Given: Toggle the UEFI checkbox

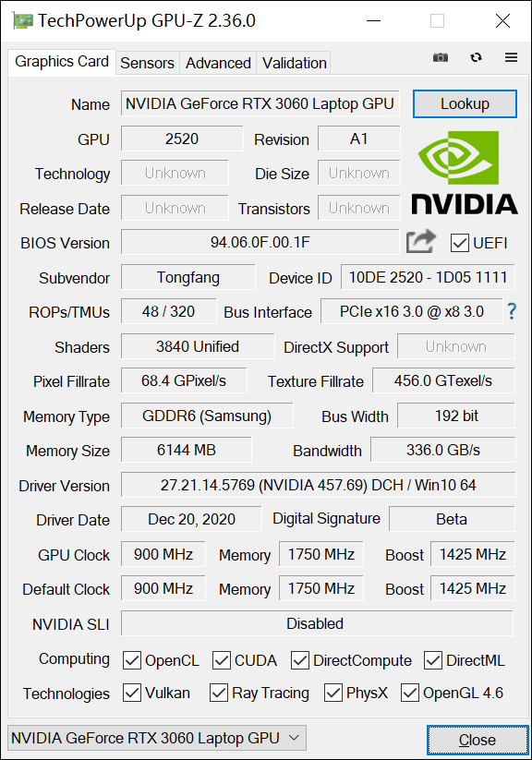Looking at the screenshot, I should [460, 243].
